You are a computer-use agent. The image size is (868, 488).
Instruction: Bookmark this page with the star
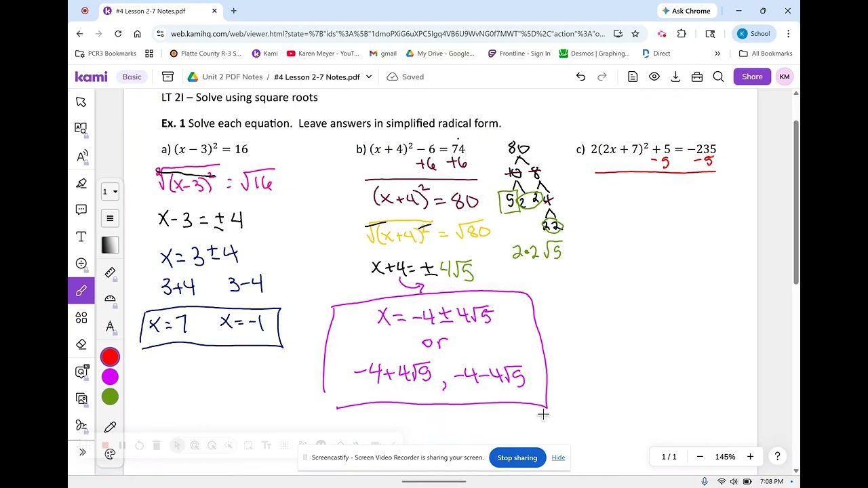635,33
